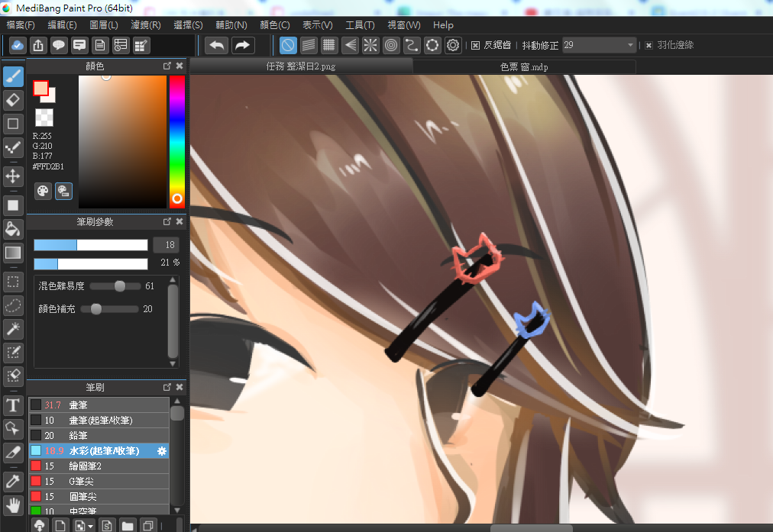Select the 畫筆 brush at 31.7
This screenshot has width=773, height=532.
(99, 405)
